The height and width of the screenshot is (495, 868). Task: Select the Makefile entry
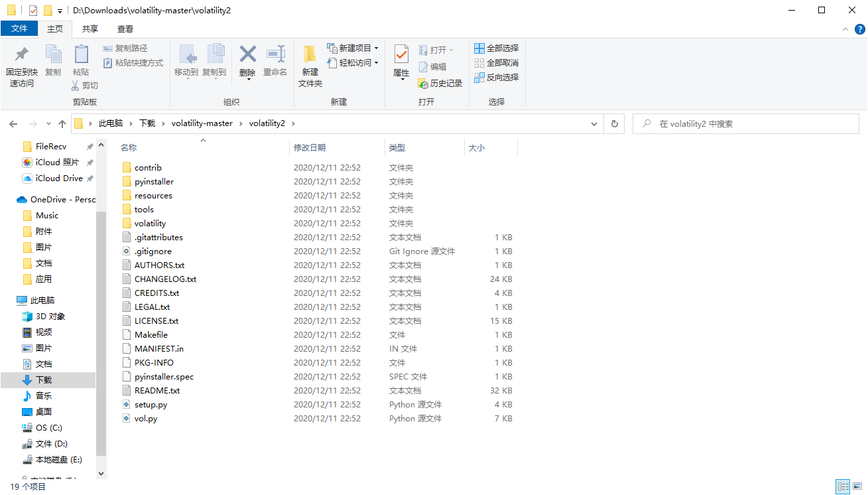151,335
